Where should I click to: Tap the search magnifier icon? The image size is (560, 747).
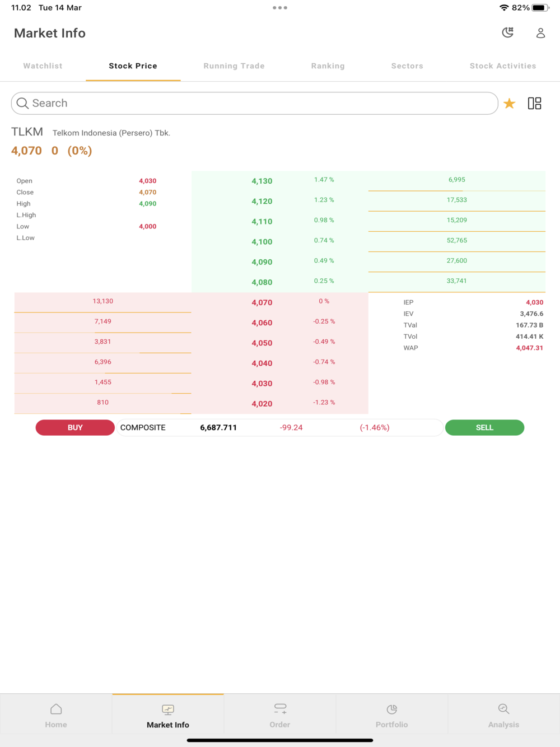22,103
